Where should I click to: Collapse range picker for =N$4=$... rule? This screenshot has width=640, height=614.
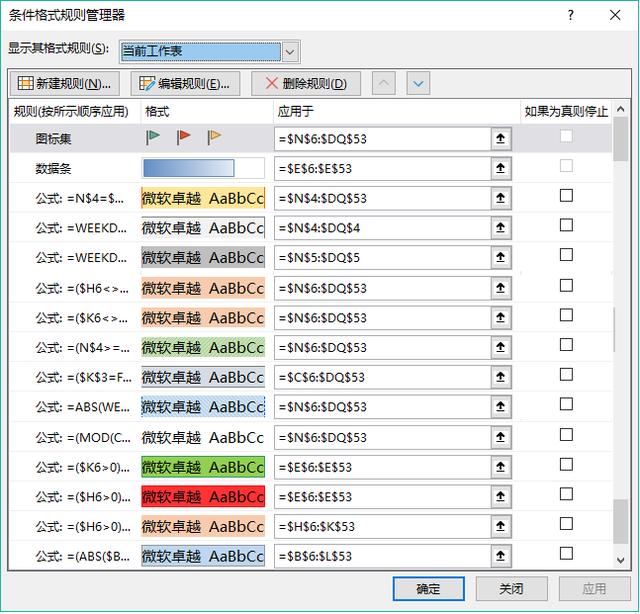(x=500, y=198)
